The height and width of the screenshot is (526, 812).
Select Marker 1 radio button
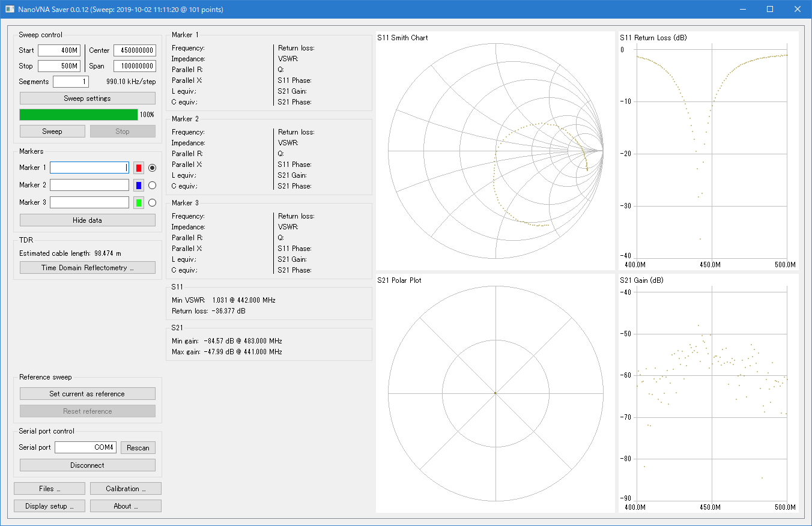point(152,168)
